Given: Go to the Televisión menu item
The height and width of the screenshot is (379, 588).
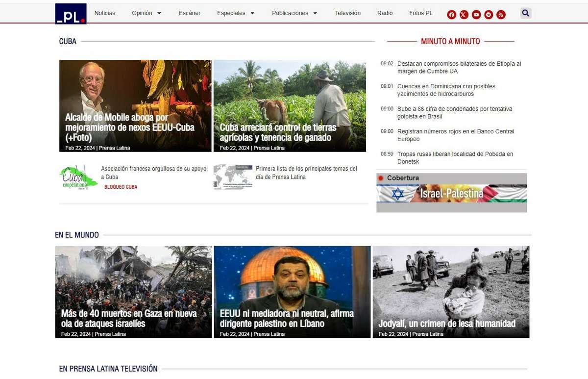Looking at the screenshot, I should [x=347, y=13].
